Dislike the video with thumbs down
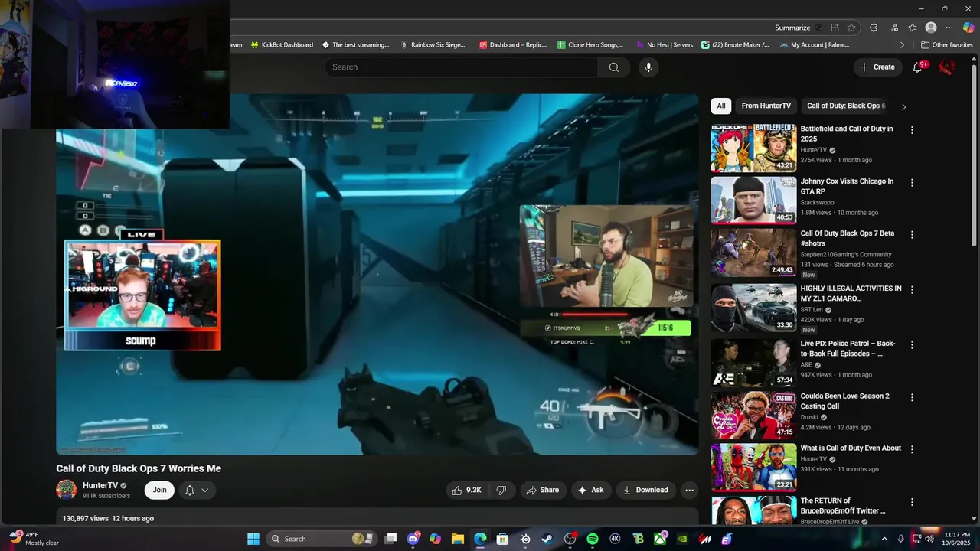The image size is (980, 551). (x=501, y=490)
